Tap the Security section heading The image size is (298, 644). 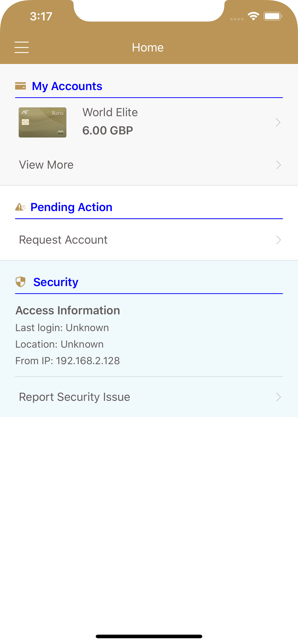(56, 282)
